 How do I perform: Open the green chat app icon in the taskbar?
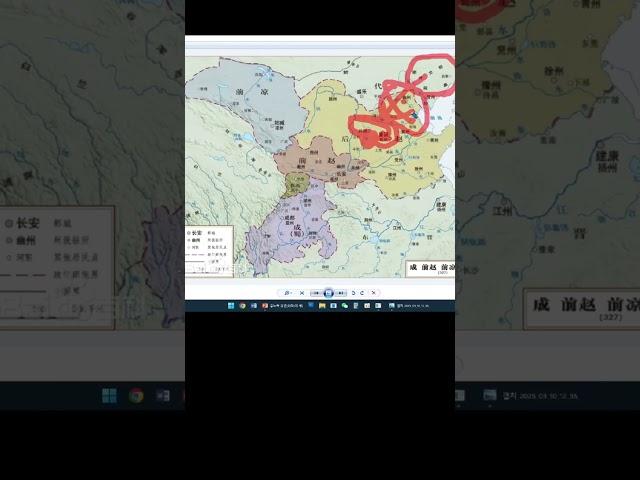pyautogui.click(x=344, y=306)
